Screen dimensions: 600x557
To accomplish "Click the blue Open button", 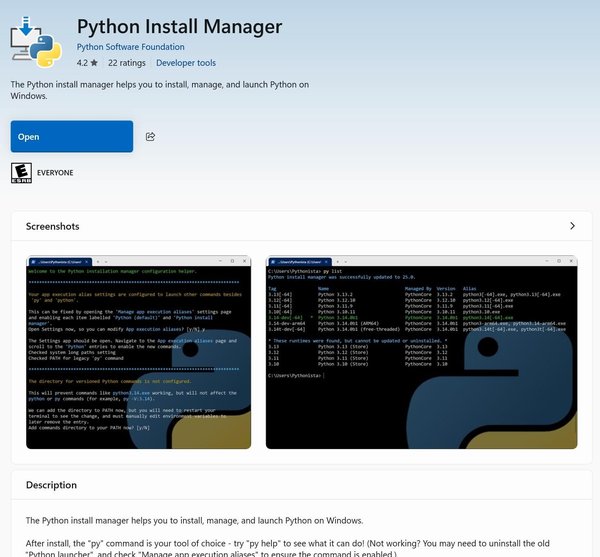I will [x=72, y=137].
